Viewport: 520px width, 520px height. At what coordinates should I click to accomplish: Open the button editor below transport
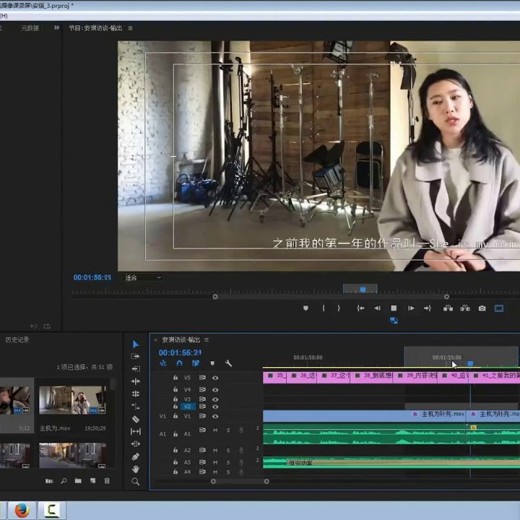tap(394, 321)
